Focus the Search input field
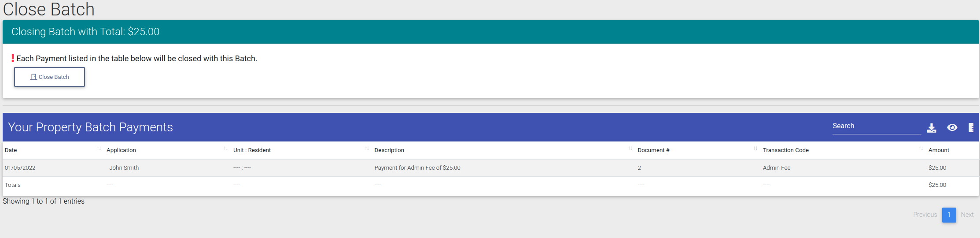 (877, 126)
